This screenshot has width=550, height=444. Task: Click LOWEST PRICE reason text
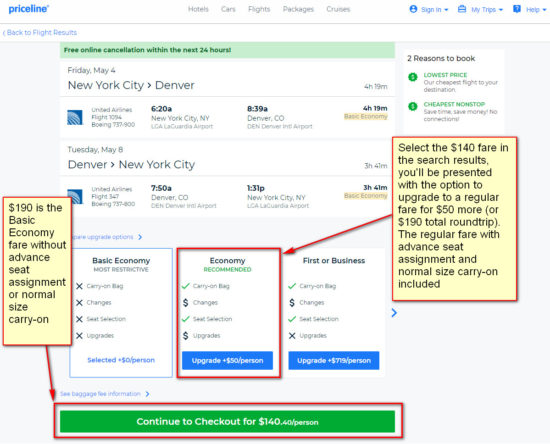coord(445,75)
